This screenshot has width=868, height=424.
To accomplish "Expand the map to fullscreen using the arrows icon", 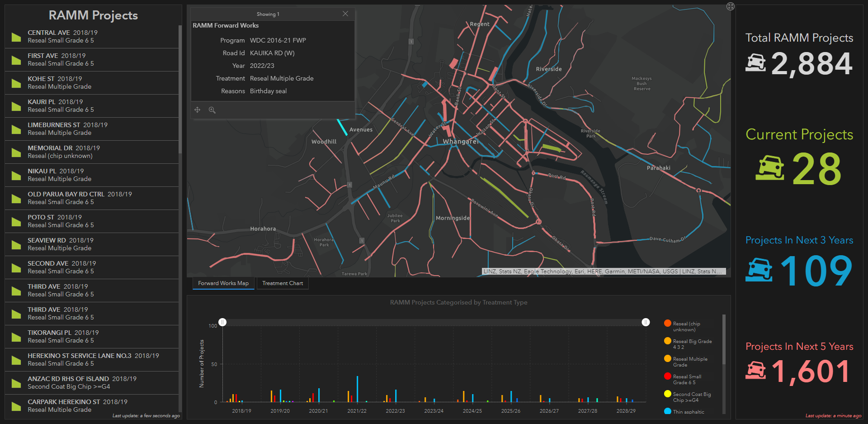I will [730, 6].
